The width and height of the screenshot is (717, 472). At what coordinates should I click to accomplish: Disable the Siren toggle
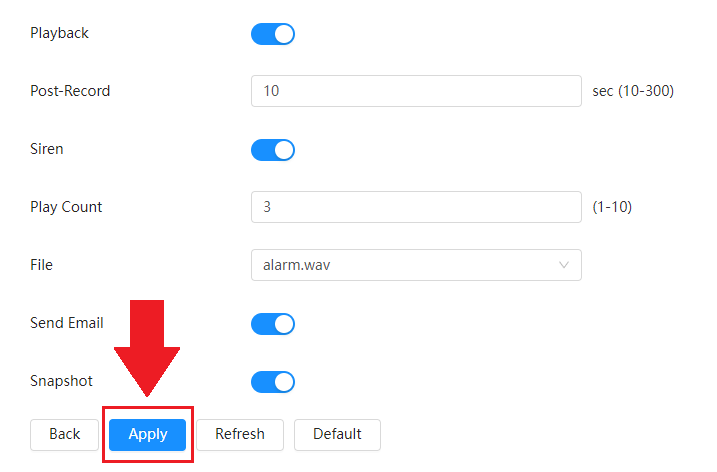click(x=272, y=150)
